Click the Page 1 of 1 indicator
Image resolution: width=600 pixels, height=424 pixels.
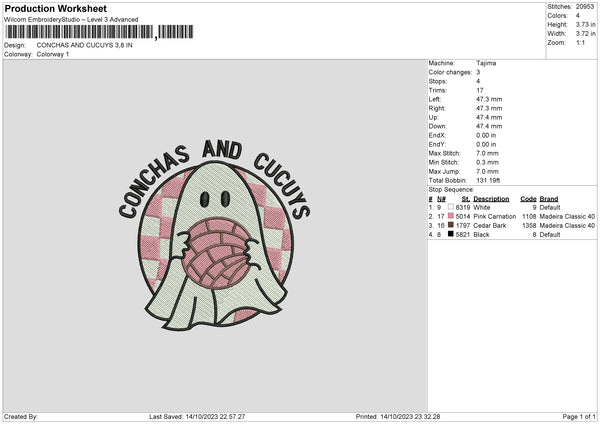tap(579, 416)
